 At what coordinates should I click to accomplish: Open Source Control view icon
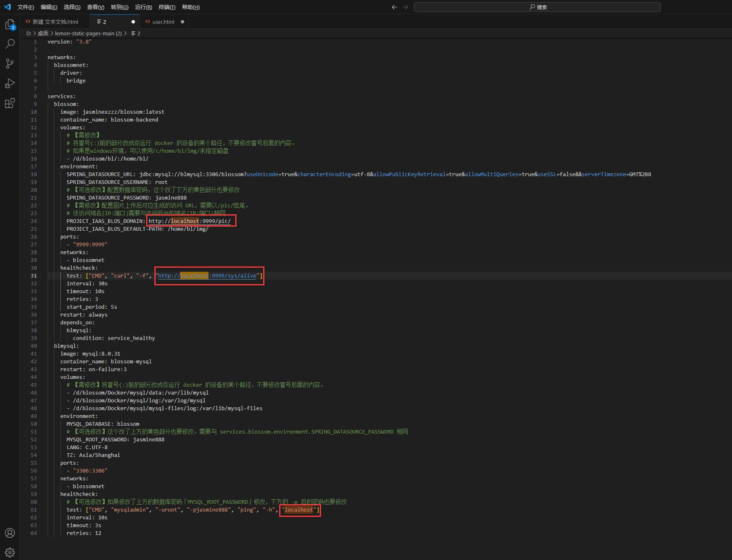10,63
